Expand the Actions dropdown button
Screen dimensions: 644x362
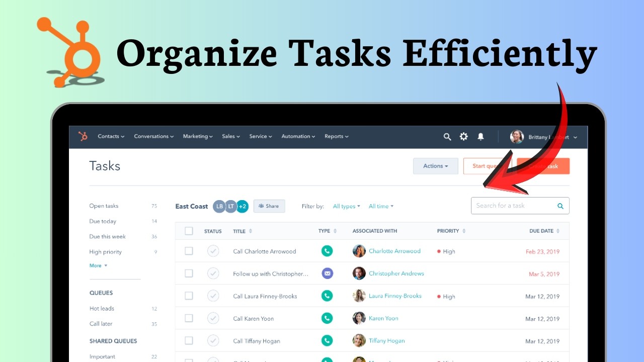[436, 166]
